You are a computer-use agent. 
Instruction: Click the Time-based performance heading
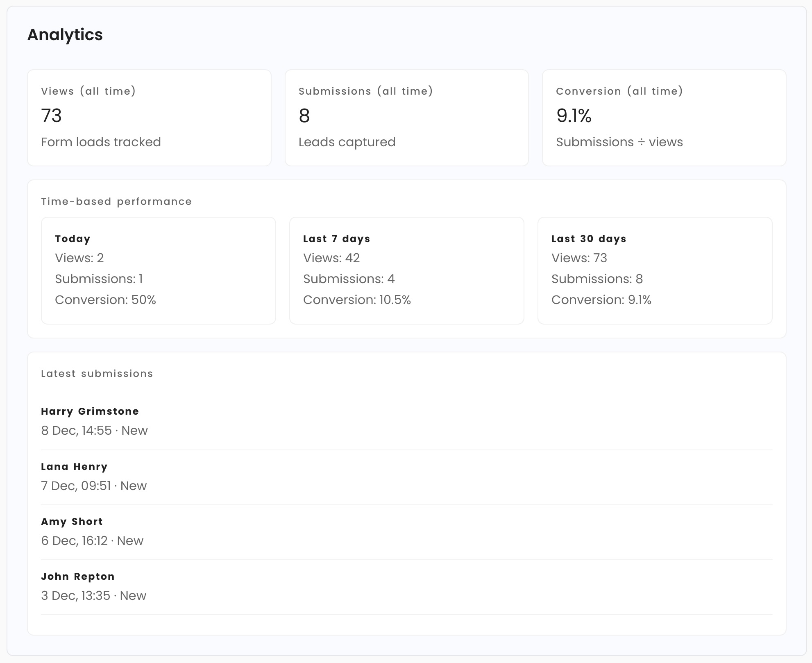(116, 202)
